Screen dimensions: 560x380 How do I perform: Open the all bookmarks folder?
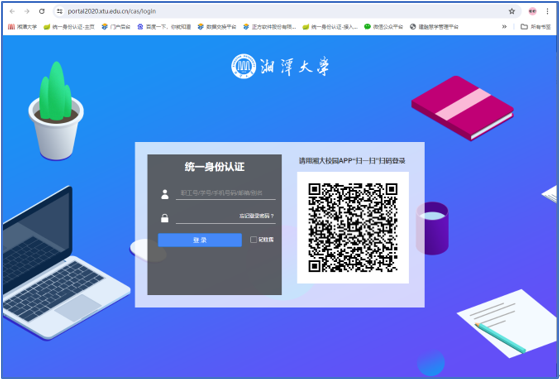coord(536,27)
